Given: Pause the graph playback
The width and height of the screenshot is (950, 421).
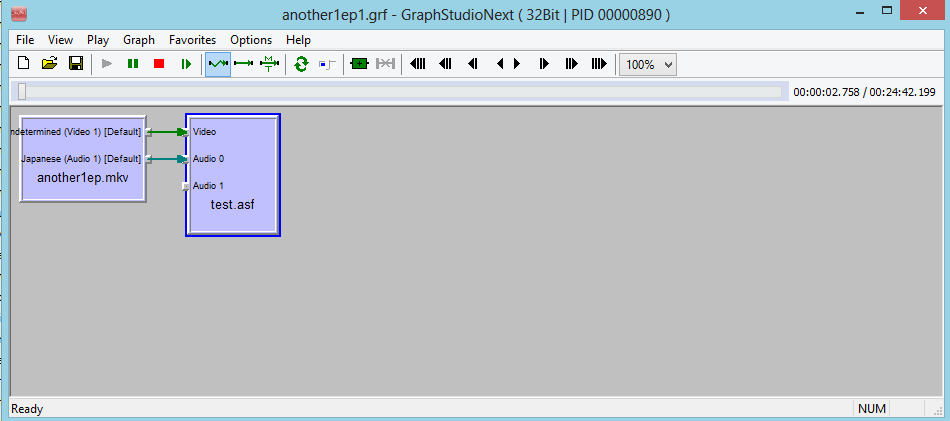Looking at the screenshot, I should (x=133, y=64).
